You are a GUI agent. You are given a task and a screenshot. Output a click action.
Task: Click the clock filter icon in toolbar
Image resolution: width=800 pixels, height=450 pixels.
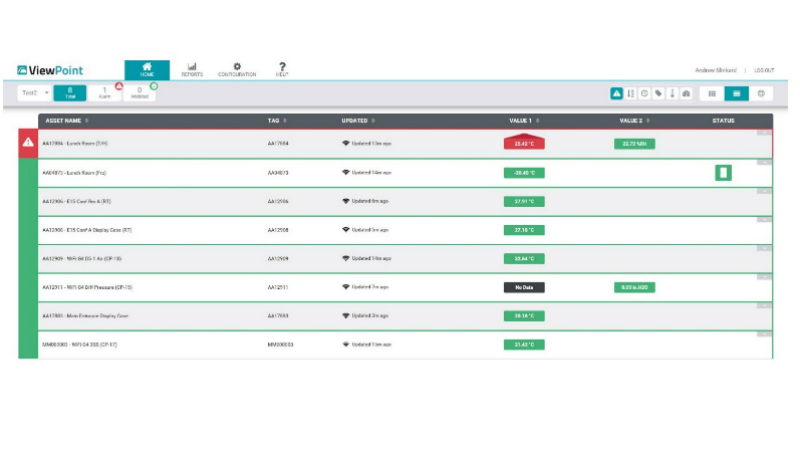pyautogui.click(x=644, y=93)
